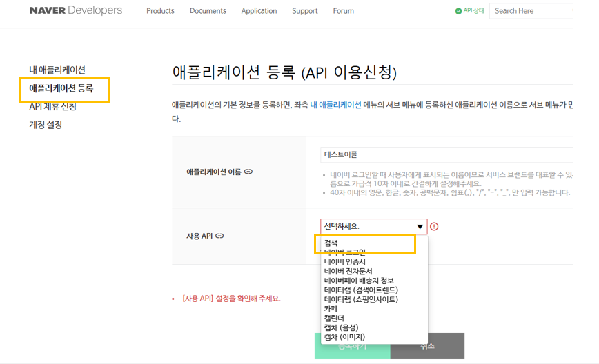Click the 애플리케이션 등록 (API 이용신청) heading

[x=284, y=72]
